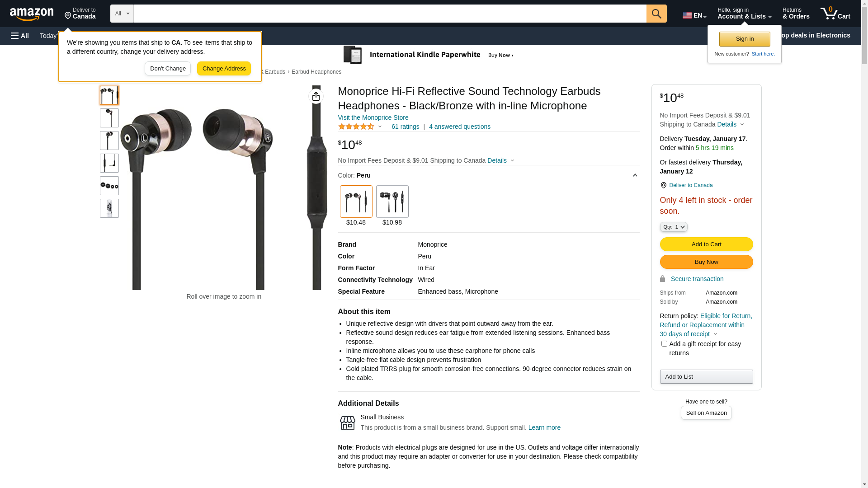The width and height of the screenshot is (868, 488).
Task: Click the magnifying glass search button
Action: coord(656,14)
